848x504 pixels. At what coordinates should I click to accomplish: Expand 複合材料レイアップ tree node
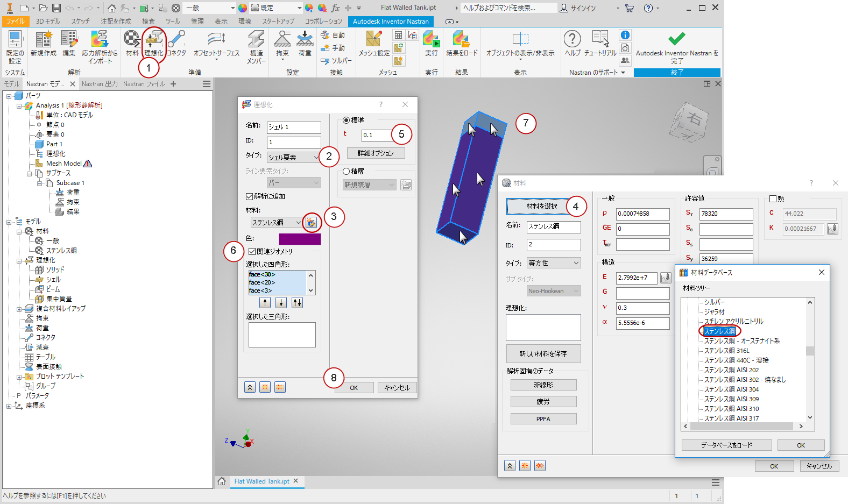pyautogui.click(x=19, y=309)
